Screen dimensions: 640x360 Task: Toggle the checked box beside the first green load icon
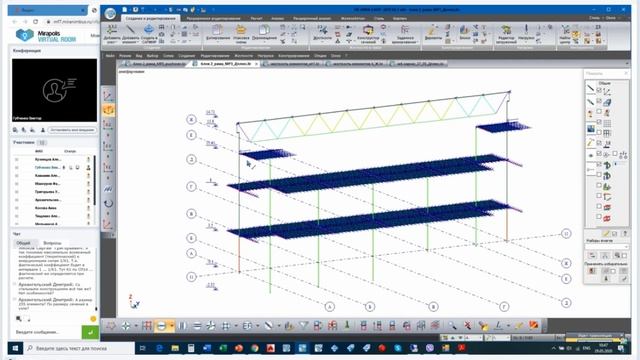pos(599,164)
